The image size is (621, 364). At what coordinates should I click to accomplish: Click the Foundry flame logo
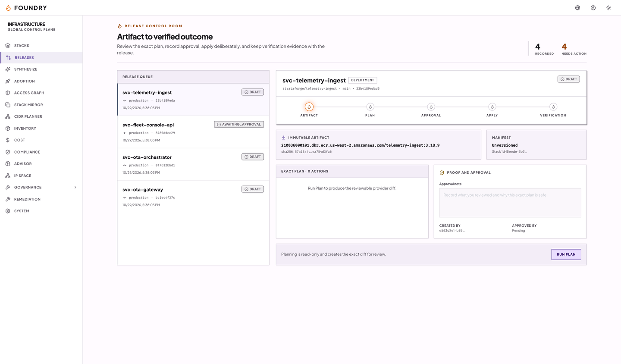[x=8, y=8]
